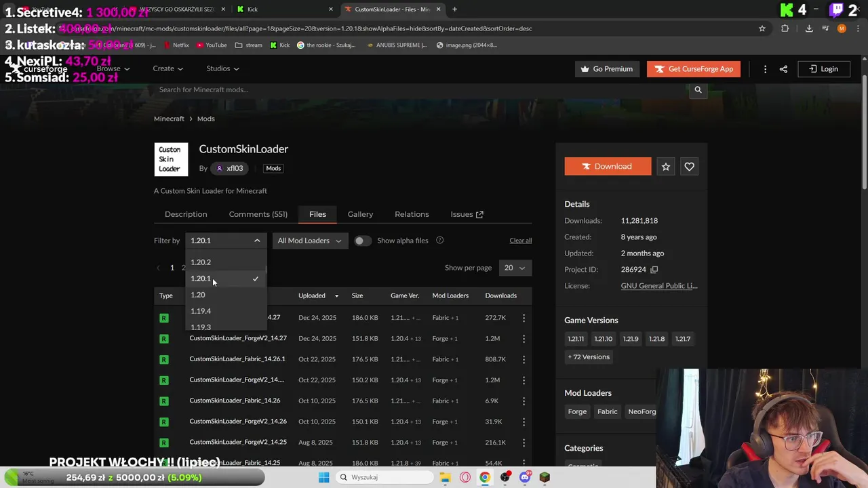Open the All Mod Loaders dropdown
Viewport: 868px width, 488px height.
tap(309, 241)
